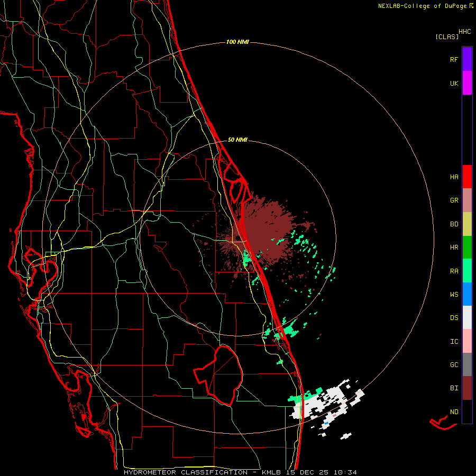Click the BI brown legend swatch
The width and height of the screenshot is (476, 476).
tap(467, 388)
